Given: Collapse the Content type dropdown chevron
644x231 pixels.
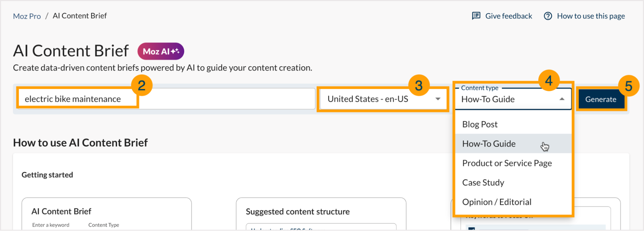Looking at the screenshot, I should [561, 99].
